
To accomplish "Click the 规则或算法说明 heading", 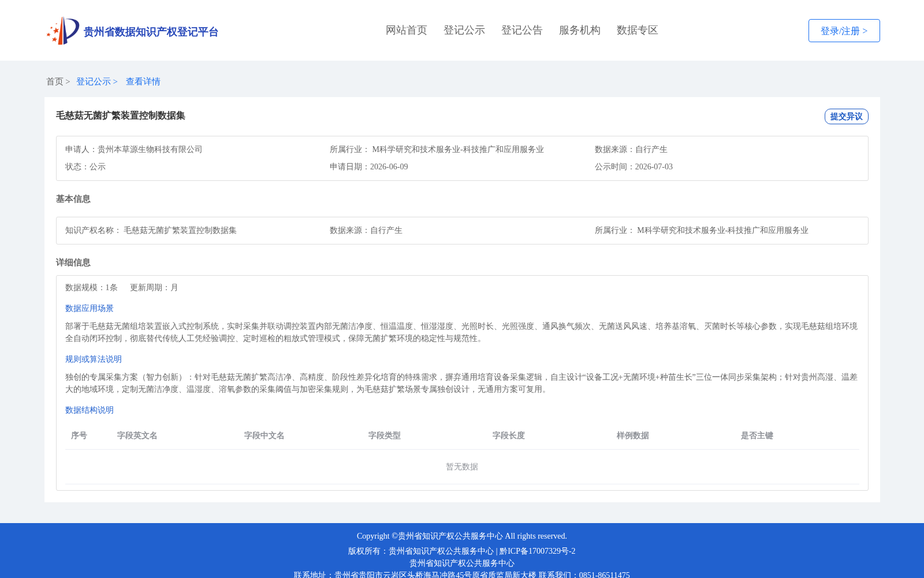I will [x=94, y=359].
